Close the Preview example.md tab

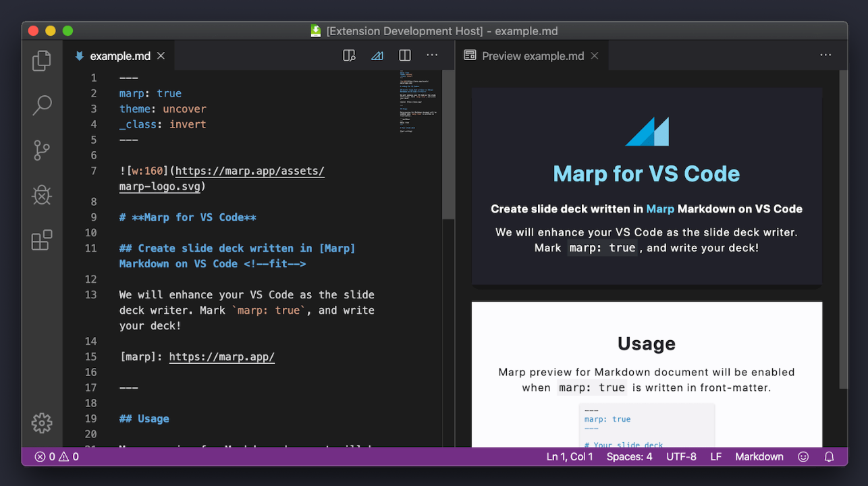pyautogui.click(x=595, y=56)
